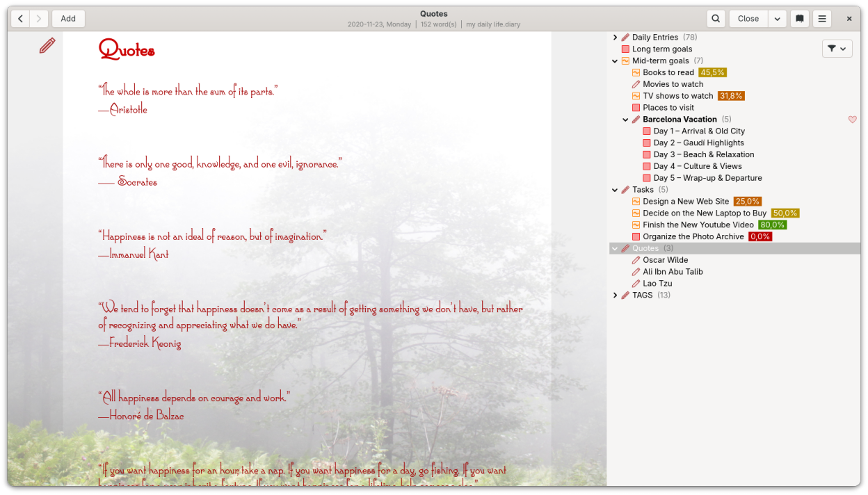This screenshot has height=495, width=868.
Task: Click the Add button
Action: pyautogui.click(x=68, y=19)
